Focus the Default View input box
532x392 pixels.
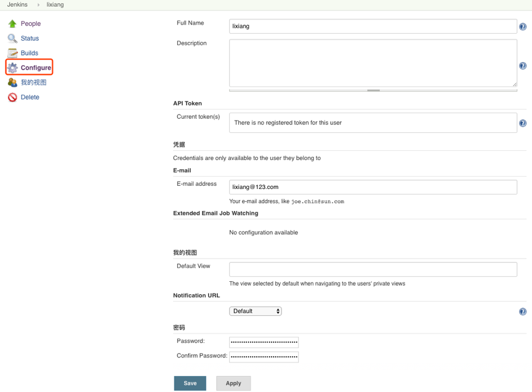(373, 270)
